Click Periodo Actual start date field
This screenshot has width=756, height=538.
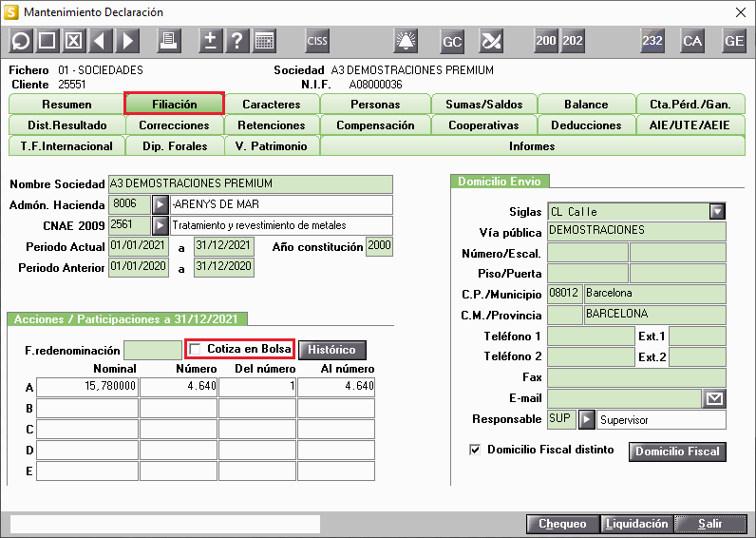click(139, 246)
